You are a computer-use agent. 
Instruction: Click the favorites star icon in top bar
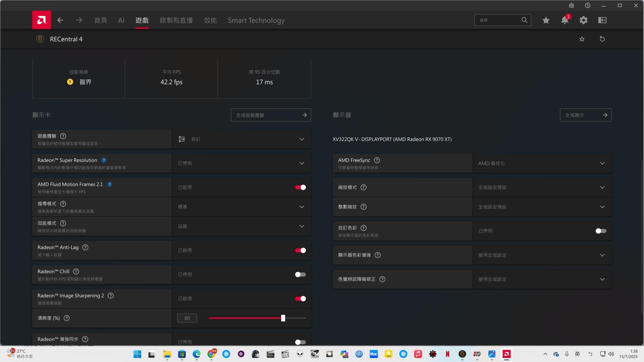click(546, 20)
